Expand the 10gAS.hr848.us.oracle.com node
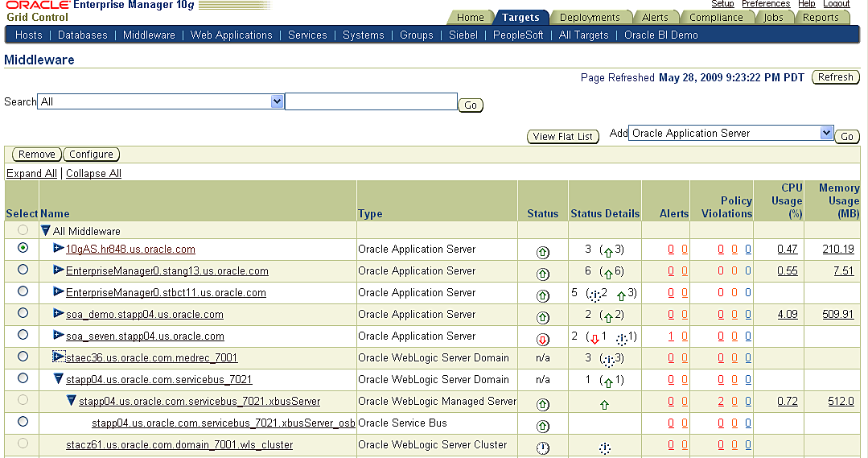Screen dimensions: 868x458 [58, 248]
